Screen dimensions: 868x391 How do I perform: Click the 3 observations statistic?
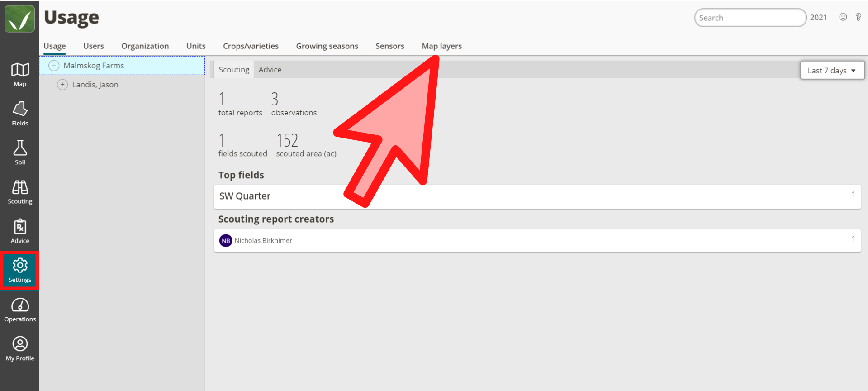click(294, 104)
